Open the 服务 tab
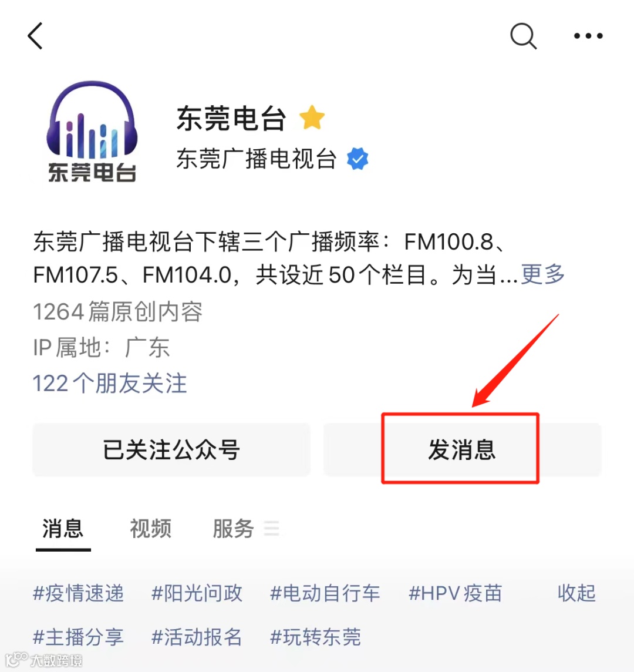The height and width of the screenshot is (672, 634). coord(234,528)
